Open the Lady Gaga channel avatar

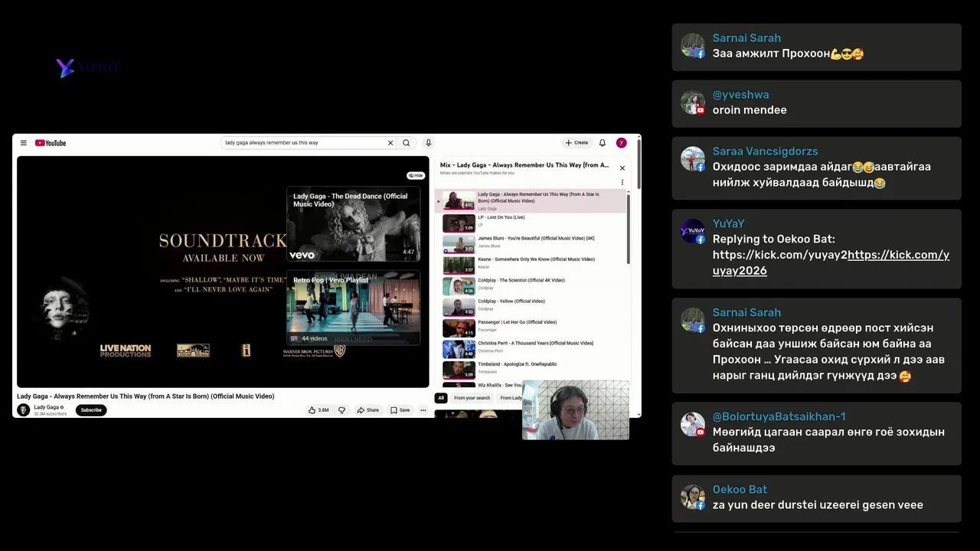24,410
